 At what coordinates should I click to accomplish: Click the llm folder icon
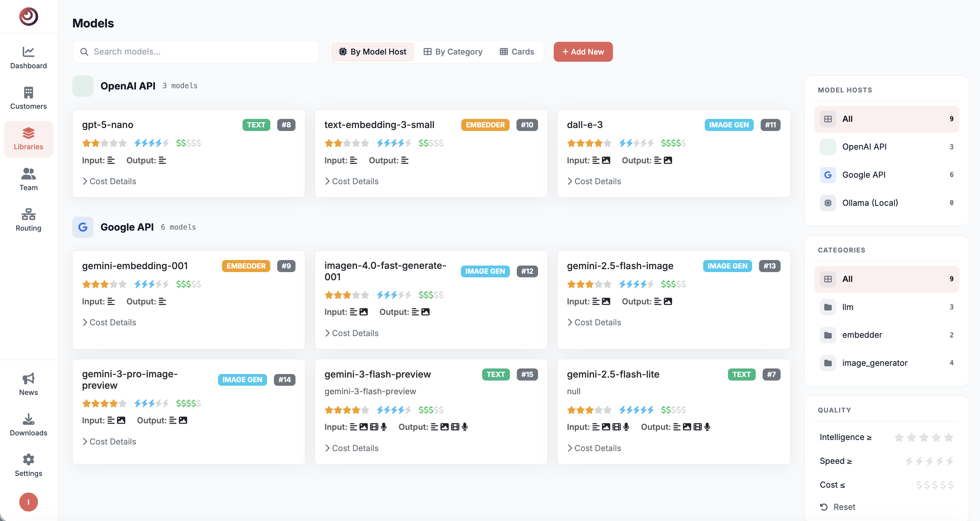(828, 307)
